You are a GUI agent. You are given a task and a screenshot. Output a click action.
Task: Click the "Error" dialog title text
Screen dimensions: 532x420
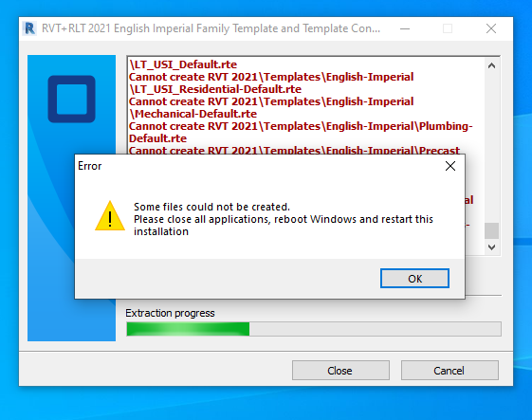[x=89, y=166]
